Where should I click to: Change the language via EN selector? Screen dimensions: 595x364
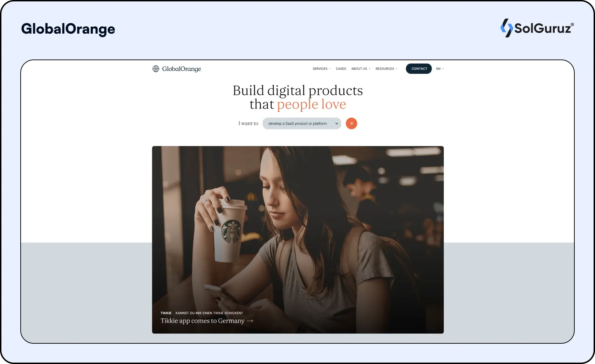[440, 69]
